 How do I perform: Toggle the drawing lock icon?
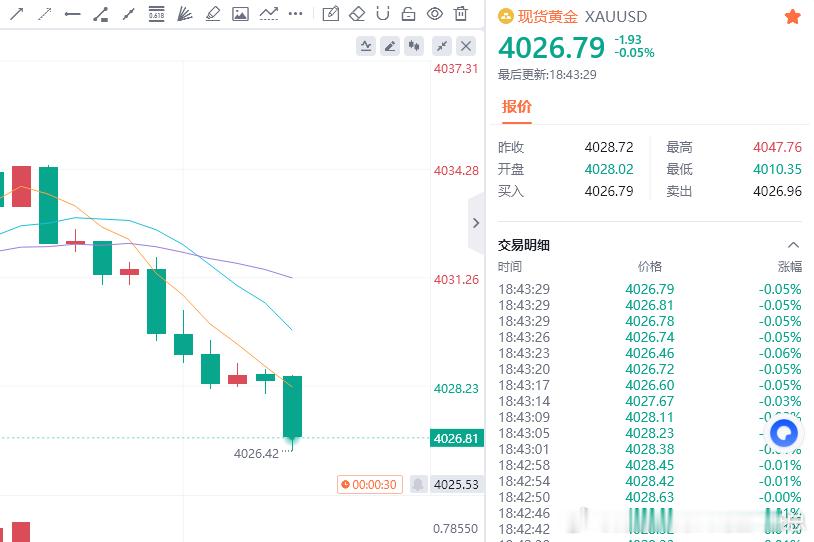click(x=409, y=14)
